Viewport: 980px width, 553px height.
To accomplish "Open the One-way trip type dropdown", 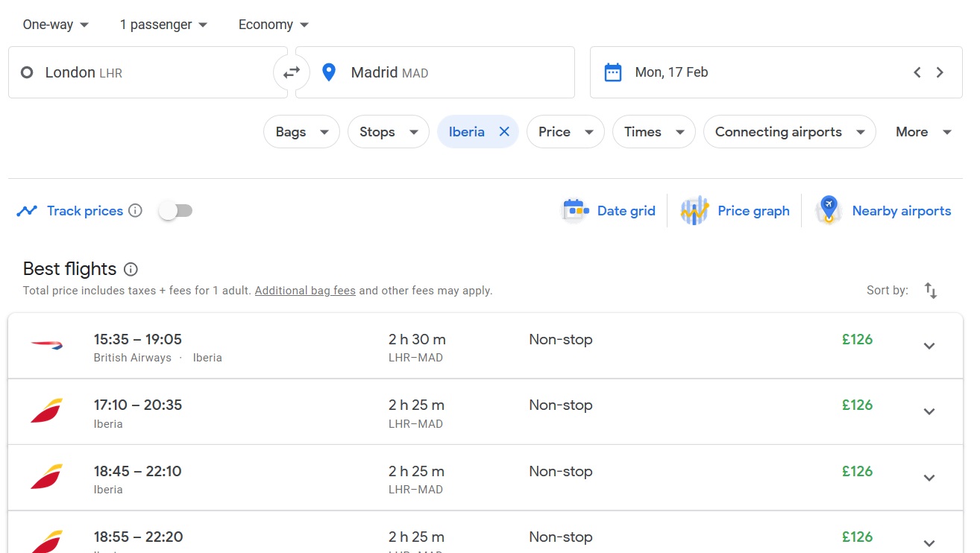I will point(56,25).
